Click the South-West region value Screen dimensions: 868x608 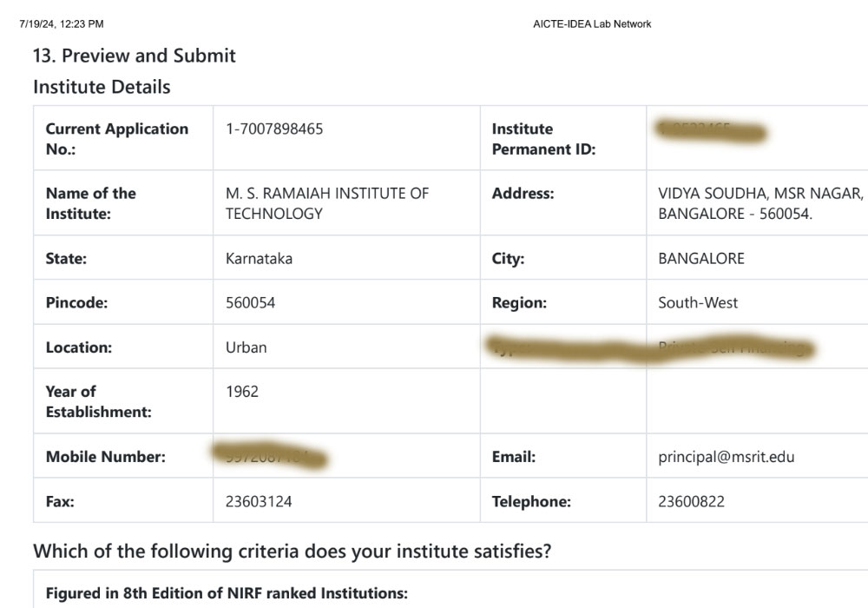coord(698,302)
